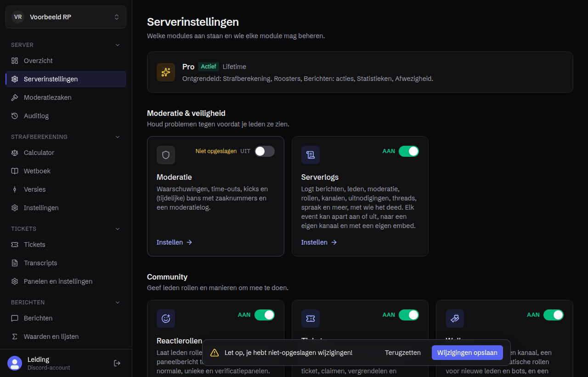Click the logout icon next to Leiding
588x377 pixels.
click(x=117, y=363)
